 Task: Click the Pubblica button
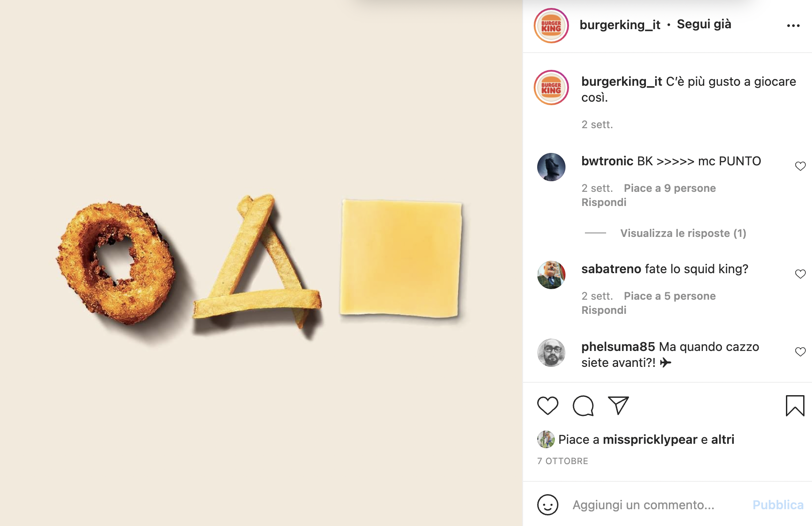pos(778,505)
